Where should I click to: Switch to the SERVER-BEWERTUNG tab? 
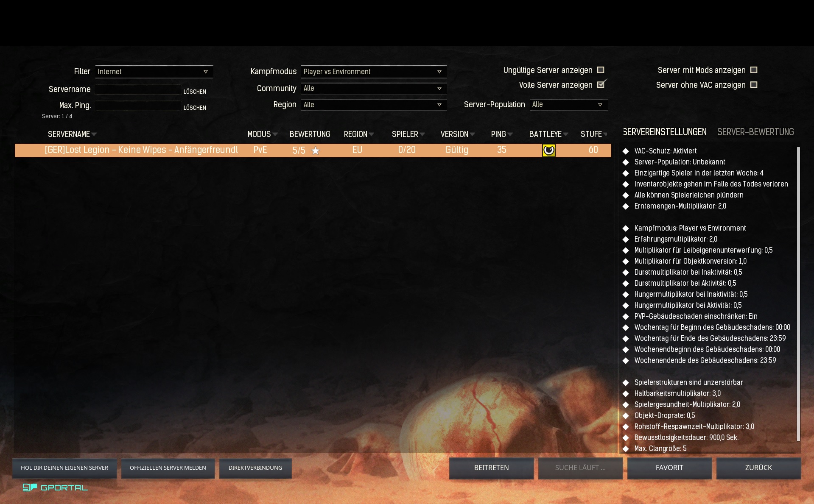pos(755,132)
